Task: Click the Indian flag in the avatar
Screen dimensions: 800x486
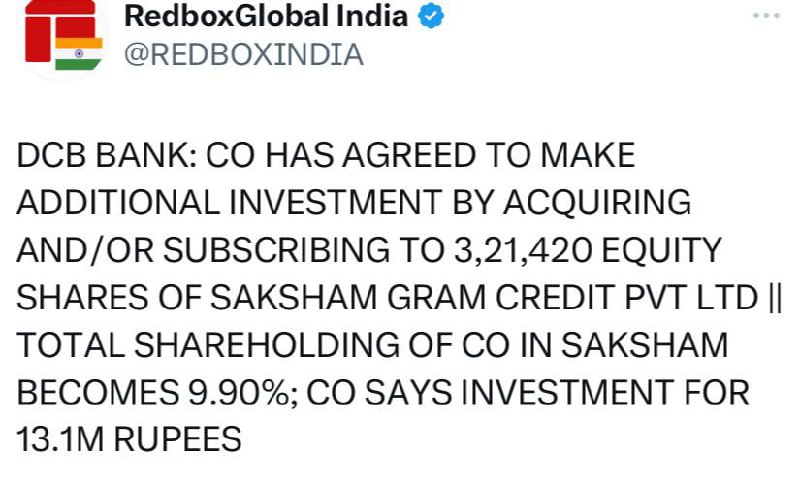Action: tap(79, 54)
